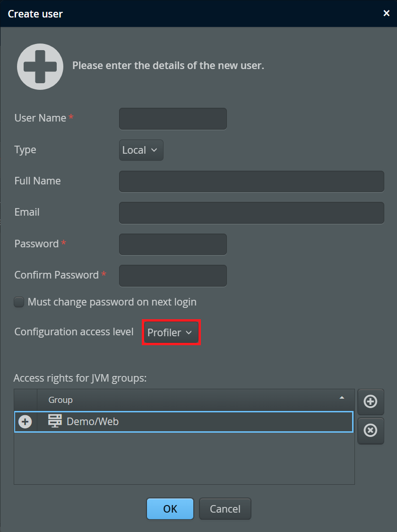Click the Group column sort arrow
The height and width of the screenshot is (532, 397).
point(342,398)
